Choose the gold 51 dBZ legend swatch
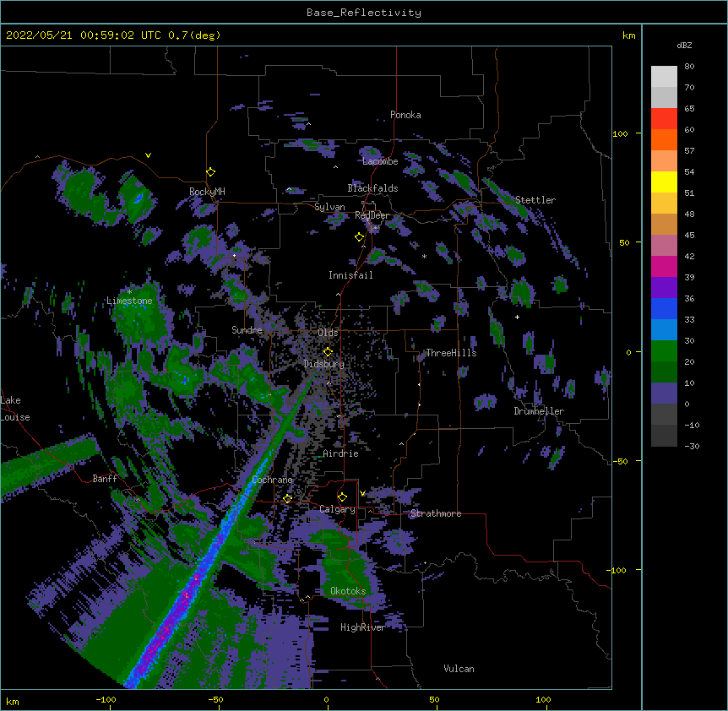This screenshot has height=711, width=728. (664, 204)
